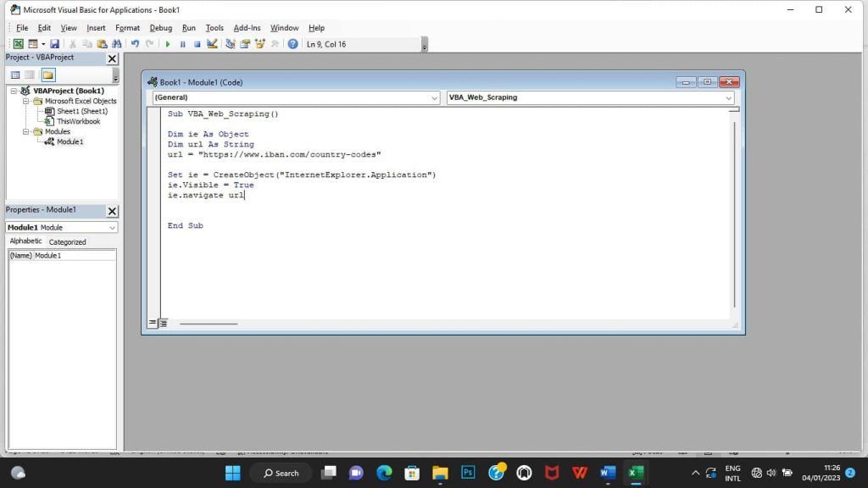Open the File menu
This screenshot has height=488, width=868.
[x=22, y=28]
